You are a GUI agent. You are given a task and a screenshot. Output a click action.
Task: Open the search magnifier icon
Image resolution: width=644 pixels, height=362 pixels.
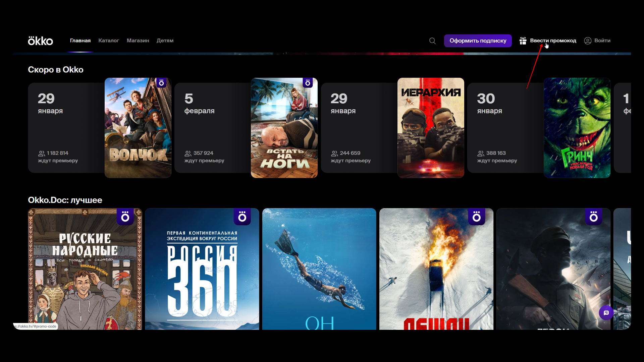click(432, 41)
